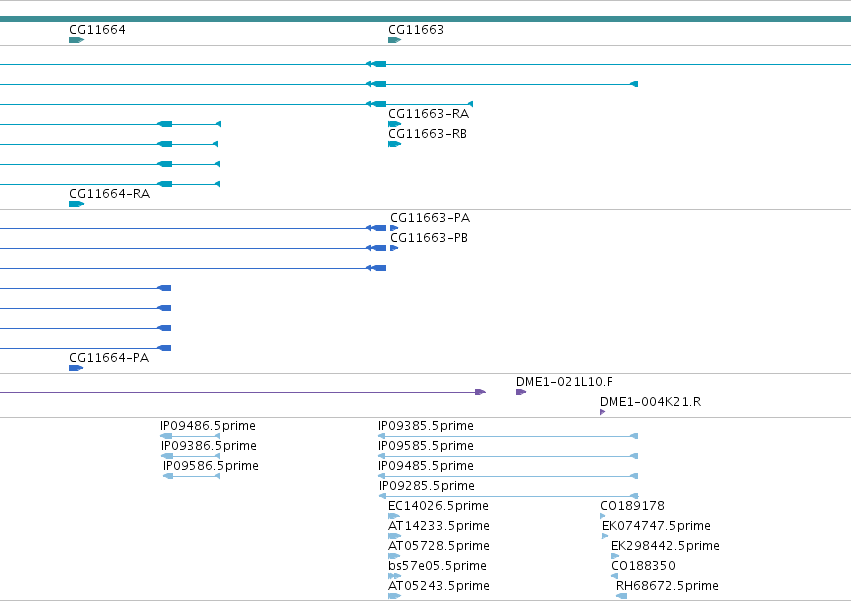Image resolution: width=851 pixels, height=601 pixels.
Task: Click the AT05243.5prime label
Action: coord(439,586)
